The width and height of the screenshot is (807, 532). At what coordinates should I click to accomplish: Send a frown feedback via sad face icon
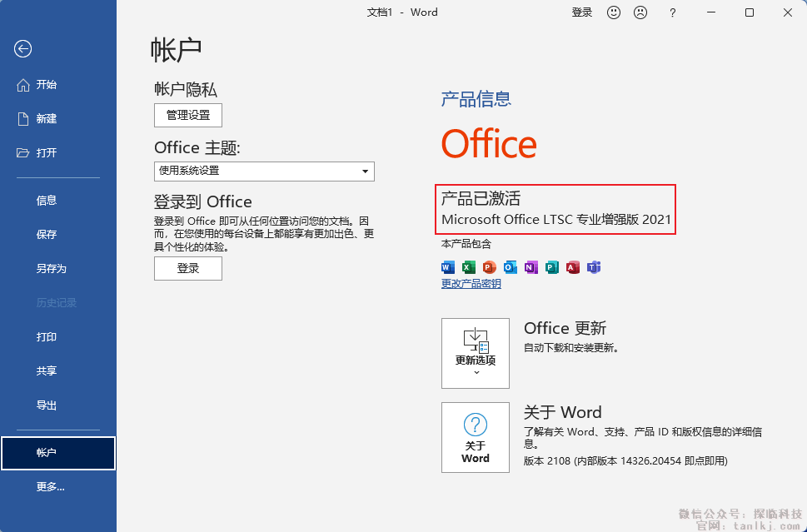pyautogui.click(x=640, y=12)
